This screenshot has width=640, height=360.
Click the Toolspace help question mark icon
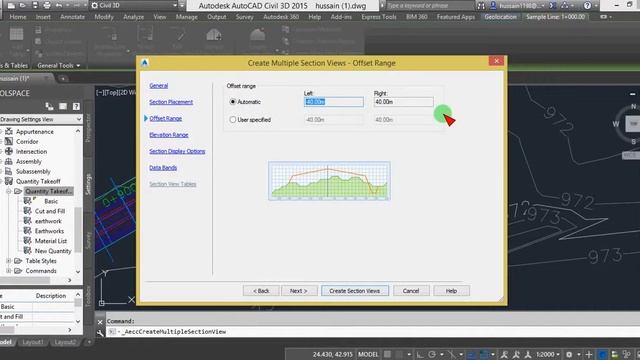click(76, 107)
